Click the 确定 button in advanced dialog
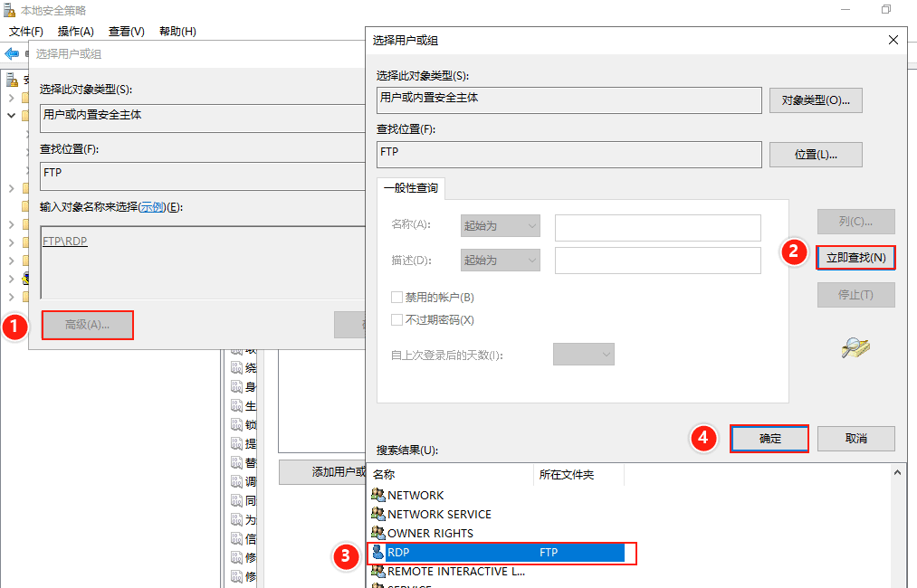The width and height of the screenshot is (917, 588). [769, 439]
